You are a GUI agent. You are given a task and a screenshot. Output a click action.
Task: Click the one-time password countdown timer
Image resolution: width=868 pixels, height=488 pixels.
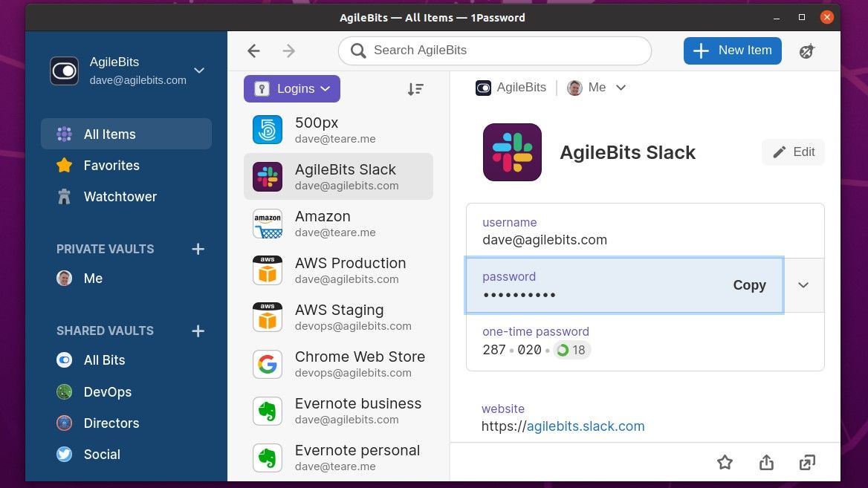[x=571, y=350]
